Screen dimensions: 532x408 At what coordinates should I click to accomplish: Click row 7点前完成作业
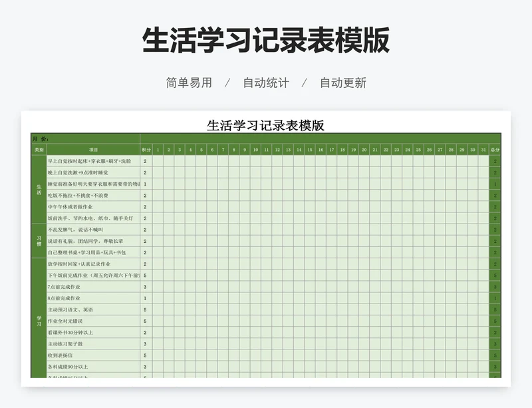coord(93,287)
